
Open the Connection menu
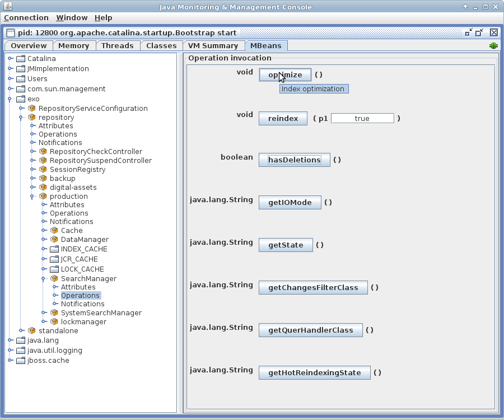26,18
